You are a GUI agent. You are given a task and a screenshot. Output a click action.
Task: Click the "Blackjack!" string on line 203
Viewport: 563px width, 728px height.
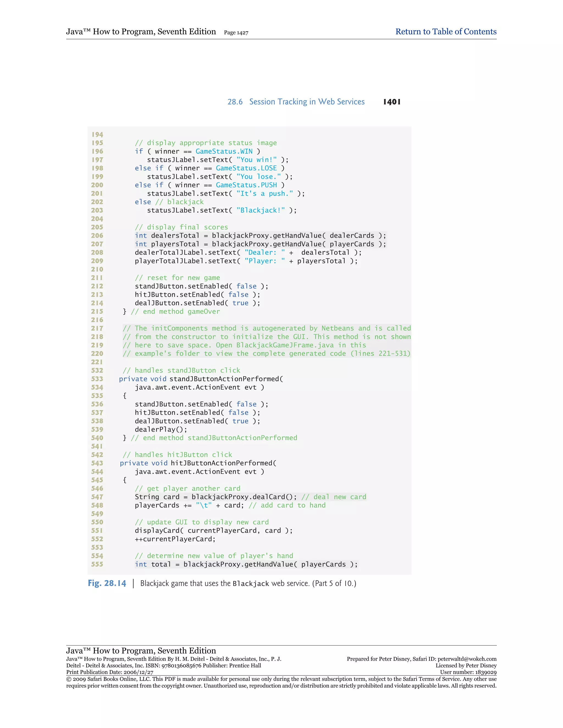coord(261,210)
